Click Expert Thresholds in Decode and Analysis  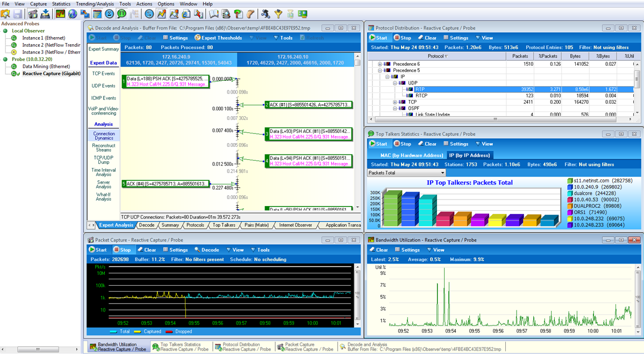(218, 38)
